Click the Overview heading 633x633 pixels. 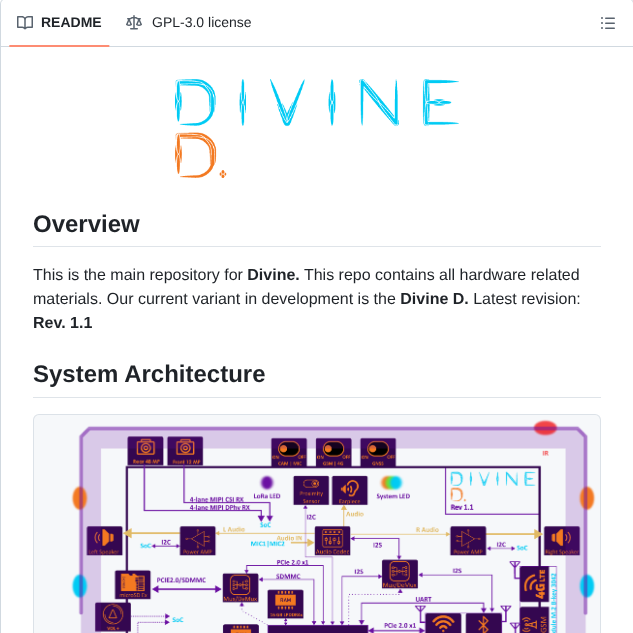(86, 224)
